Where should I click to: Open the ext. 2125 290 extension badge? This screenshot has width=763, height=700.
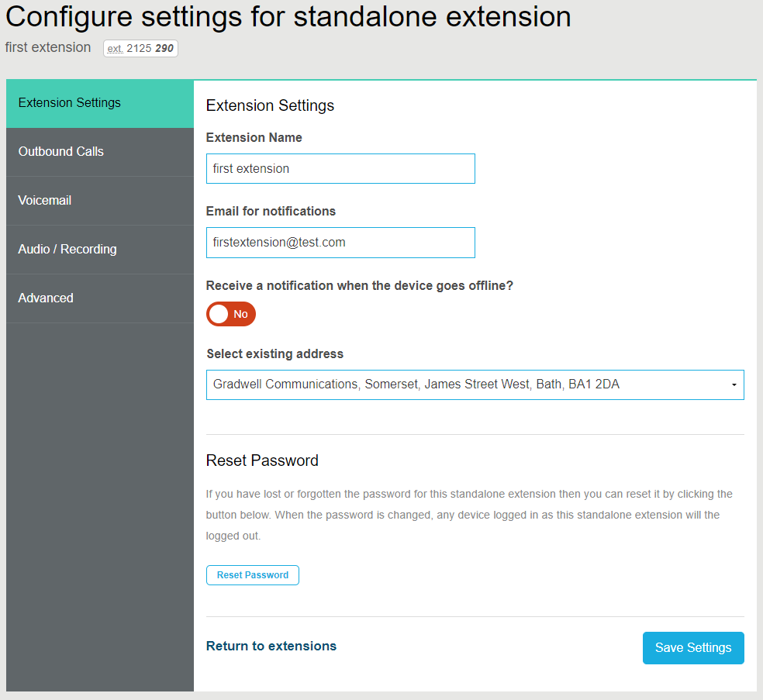coord(140,47)
